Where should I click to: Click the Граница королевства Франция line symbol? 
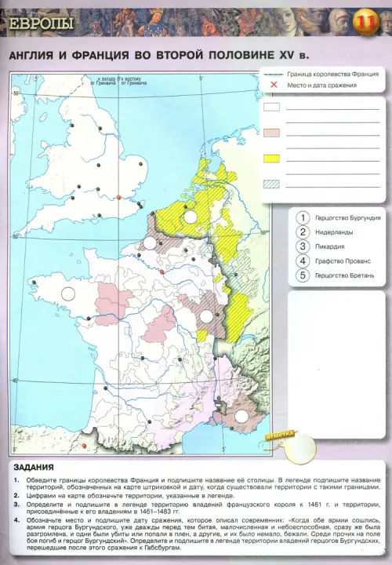273,75
